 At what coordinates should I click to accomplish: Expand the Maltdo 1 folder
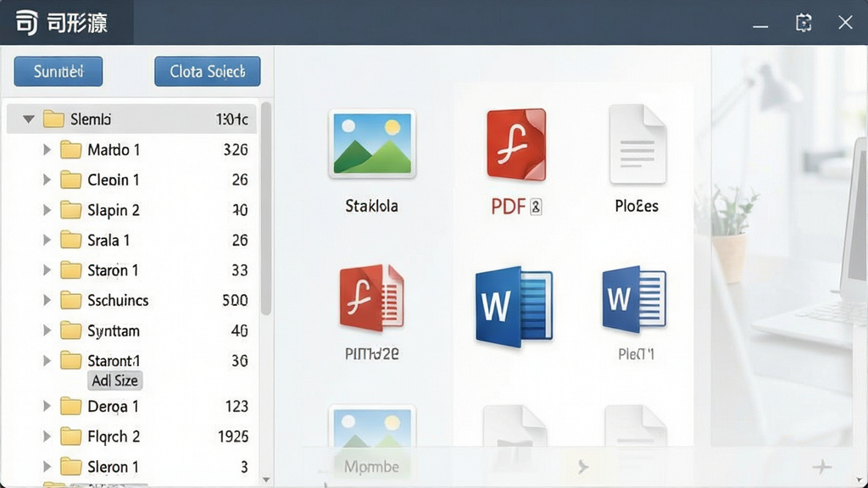[x=47, y=149]
